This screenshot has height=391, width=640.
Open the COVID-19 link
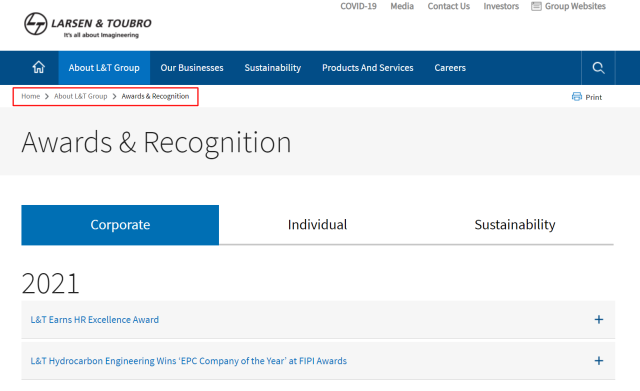tap(358, 6)
